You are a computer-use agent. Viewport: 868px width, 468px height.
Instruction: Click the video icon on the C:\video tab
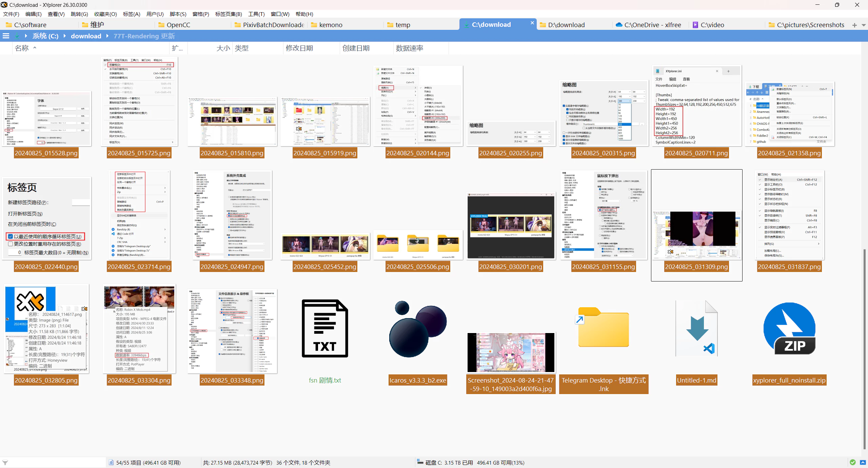point(695,25)
